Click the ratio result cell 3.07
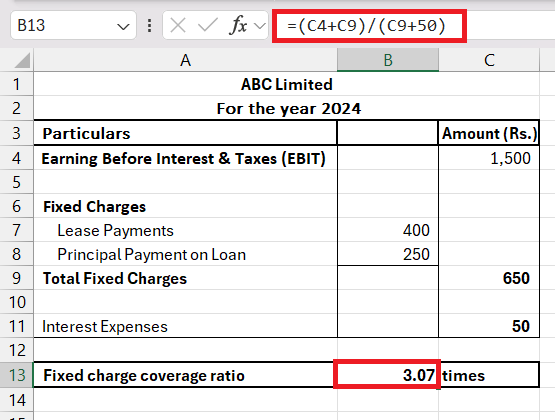Image resolution: width=555 pixels, height=420 pixels. tap(387, 374)
